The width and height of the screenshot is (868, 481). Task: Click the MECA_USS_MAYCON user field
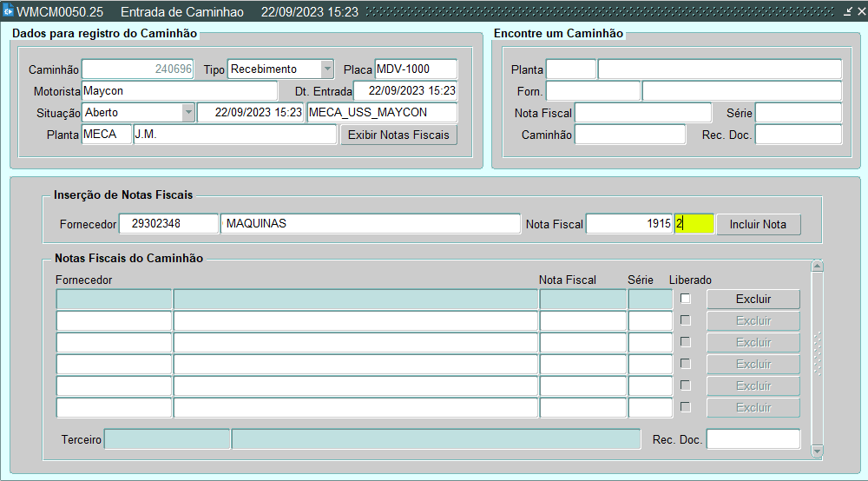(382, 113)
